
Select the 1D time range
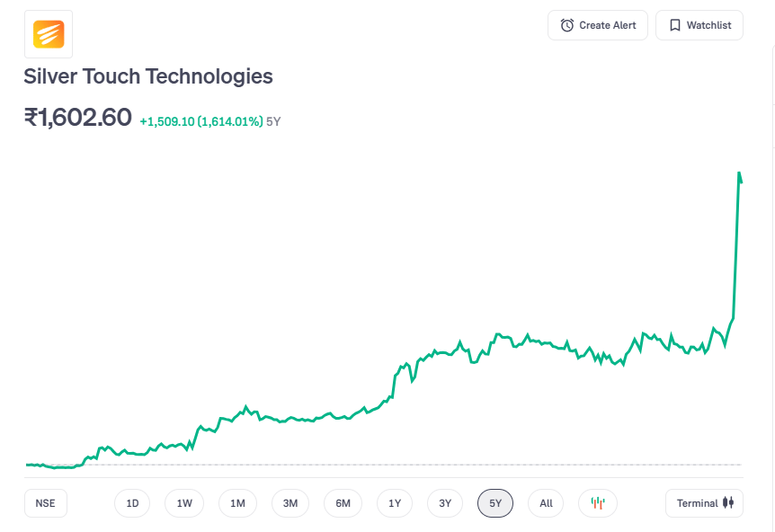click(132, 503)
